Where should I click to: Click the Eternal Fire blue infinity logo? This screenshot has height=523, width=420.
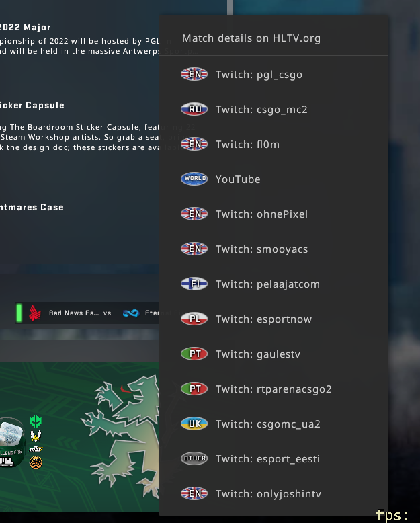(130, 313)
